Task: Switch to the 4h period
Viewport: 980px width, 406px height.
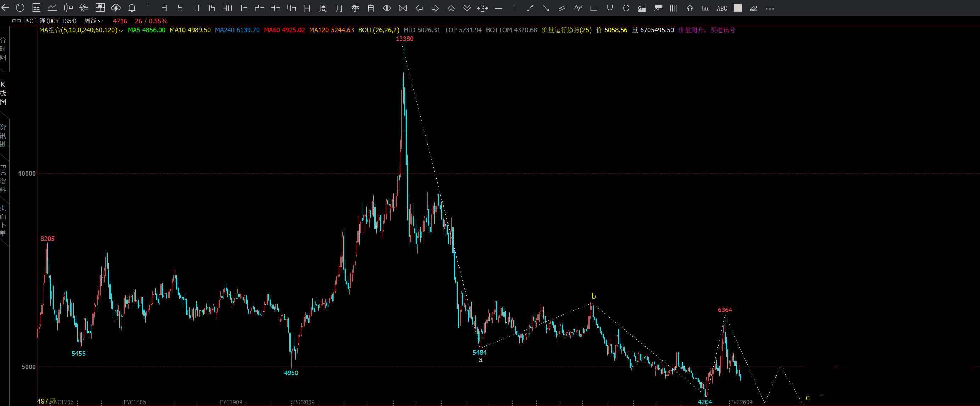Action: [291, 8]
